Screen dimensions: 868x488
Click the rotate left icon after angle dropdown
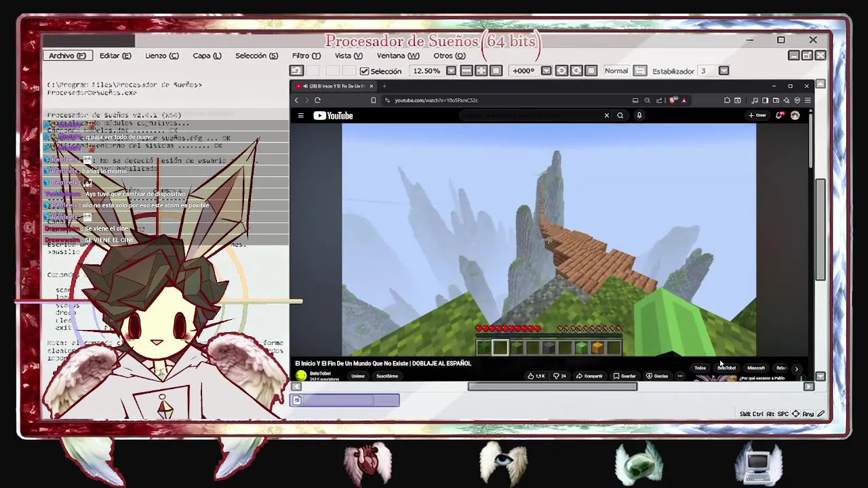pyautogui.click(x=561, y=70)
